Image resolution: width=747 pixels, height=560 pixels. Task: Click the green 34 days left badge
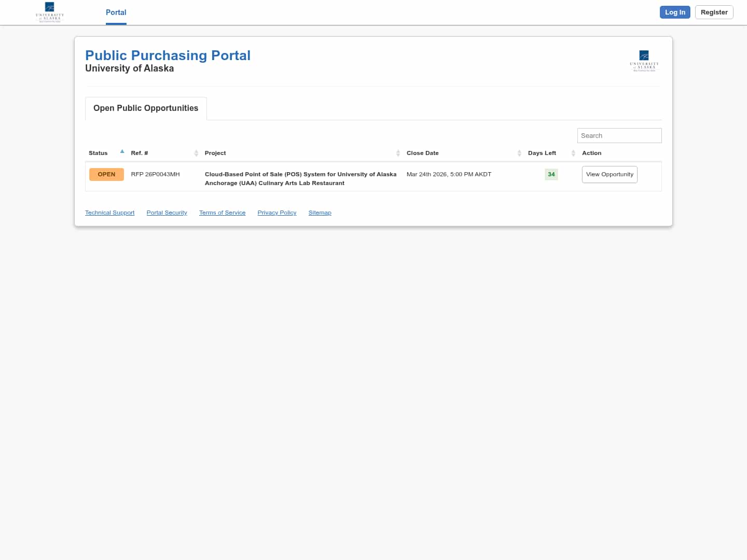[551, 175]
